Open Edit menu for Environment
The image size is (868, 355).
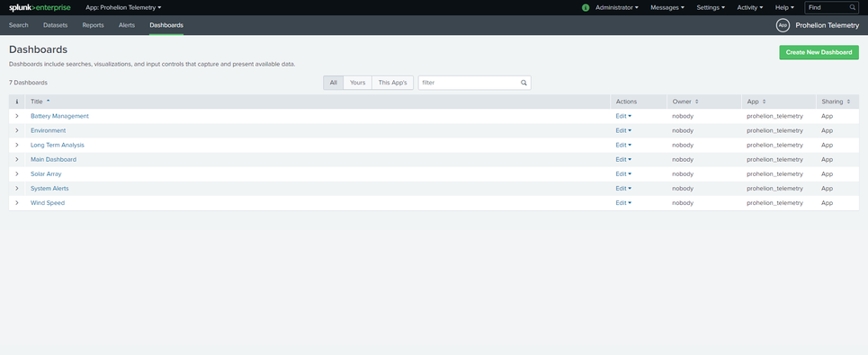pyautogui.click(x=623, y=130)
